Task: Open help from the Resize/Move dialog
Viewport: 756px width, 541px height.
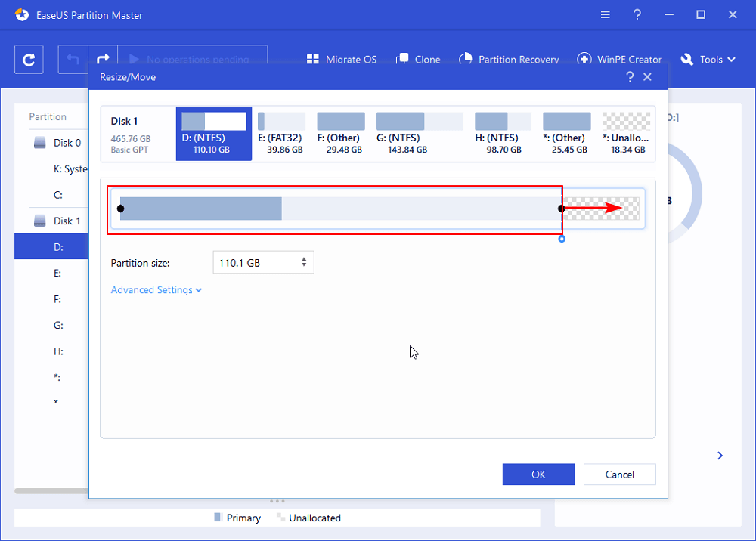Action: tap(631, 76)
